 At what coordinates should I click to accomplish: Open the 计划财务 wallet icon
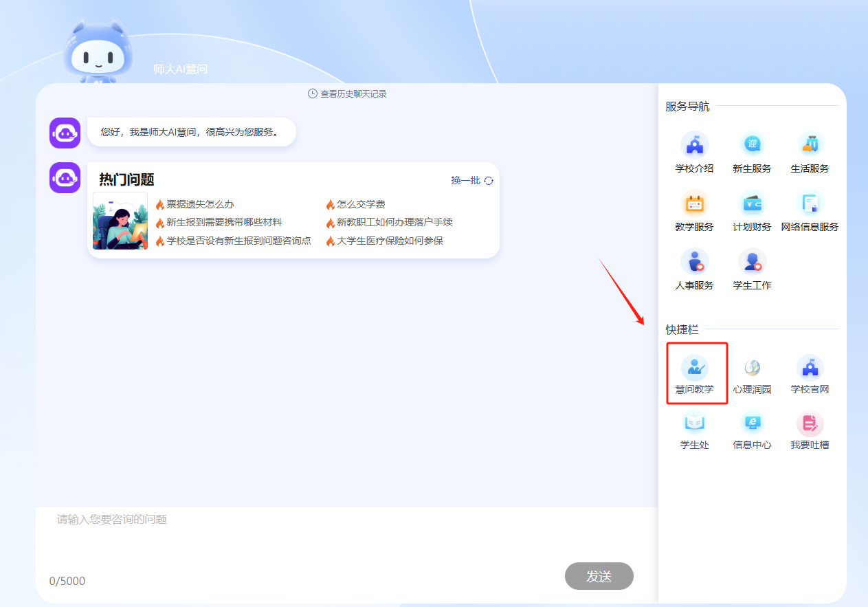pos(752,203)
